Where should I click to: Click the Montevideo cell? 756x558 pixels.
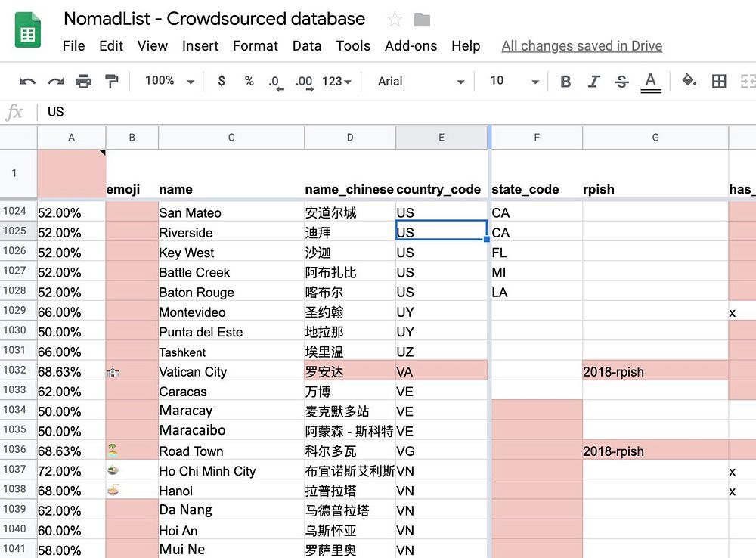[x=231, y=312]
